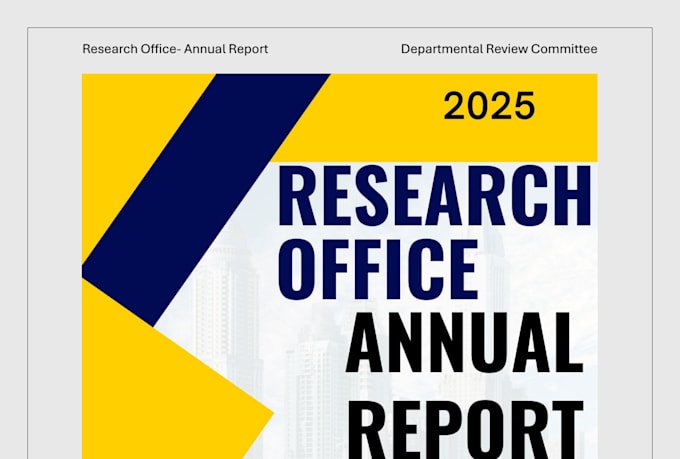Image resolution: width=680 pixels, height=459 pixels.
Task: Click the 'ANNUAL' title word
Action: click(x=464, y=342)
